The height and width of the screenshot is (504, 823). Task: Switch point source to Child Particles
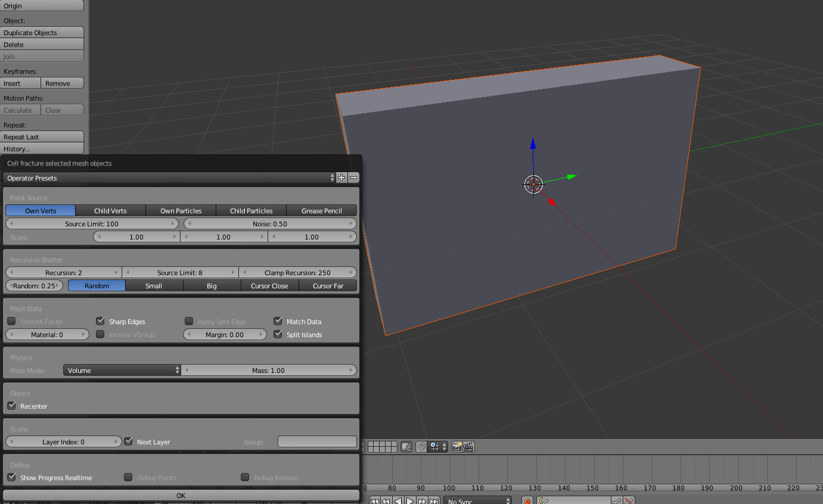251,210
